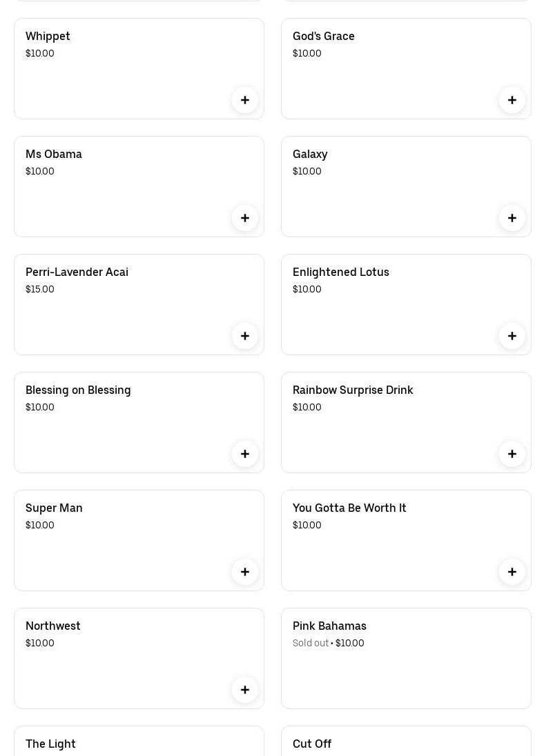Add Whippet to cart with plus icon
This screenshot has height=756, width=555.
245,100
